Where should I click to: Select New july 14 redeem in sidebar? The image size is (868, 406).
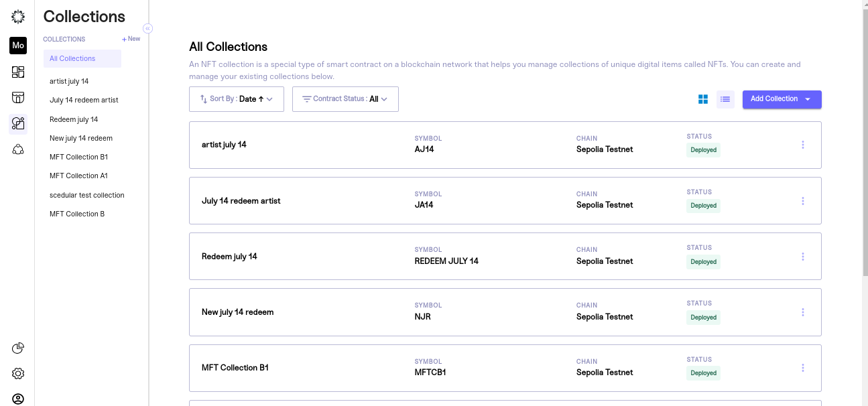tap(81, 138)
